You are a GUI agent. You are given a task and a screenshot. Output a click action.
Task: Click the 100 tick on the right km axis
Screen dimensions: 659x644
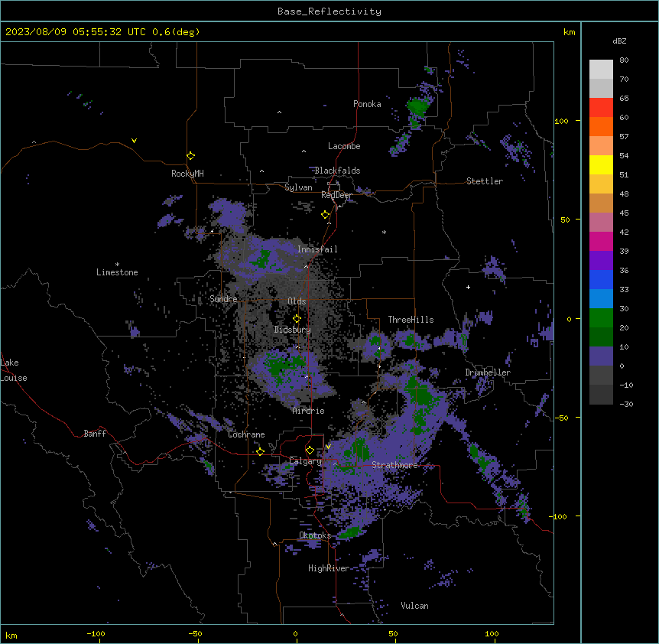click(x=561, y=121)
